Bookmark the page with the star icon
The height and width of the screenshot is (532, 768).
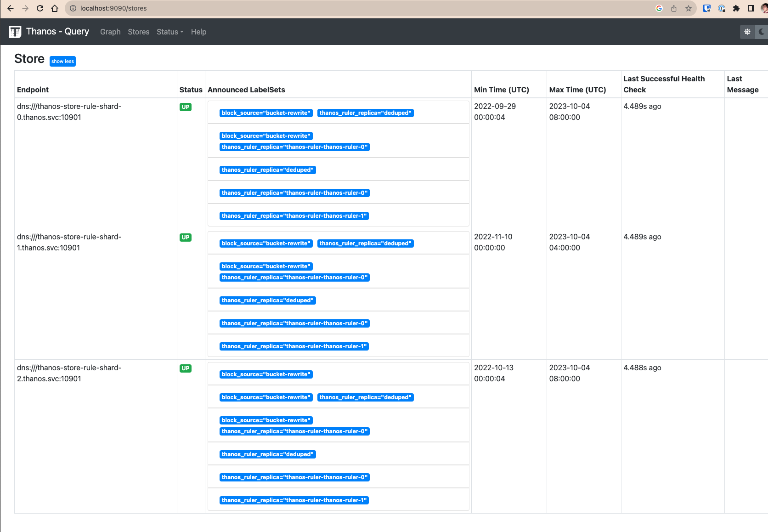689,8
